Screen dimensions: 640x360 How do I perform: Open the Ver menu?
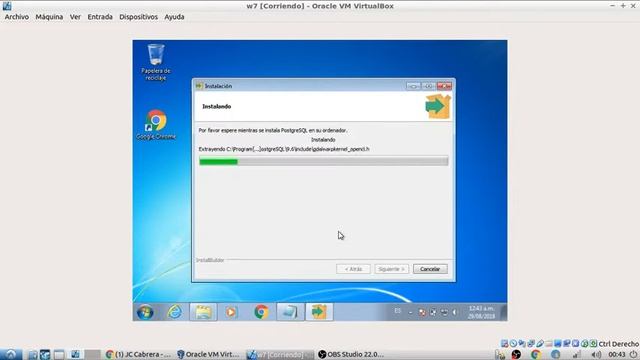coord(75,17)
